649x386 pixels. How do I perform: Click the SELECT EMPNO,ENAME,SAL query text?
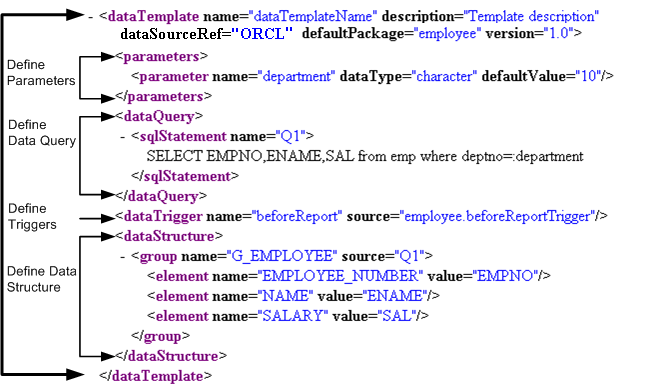point(365,156)
